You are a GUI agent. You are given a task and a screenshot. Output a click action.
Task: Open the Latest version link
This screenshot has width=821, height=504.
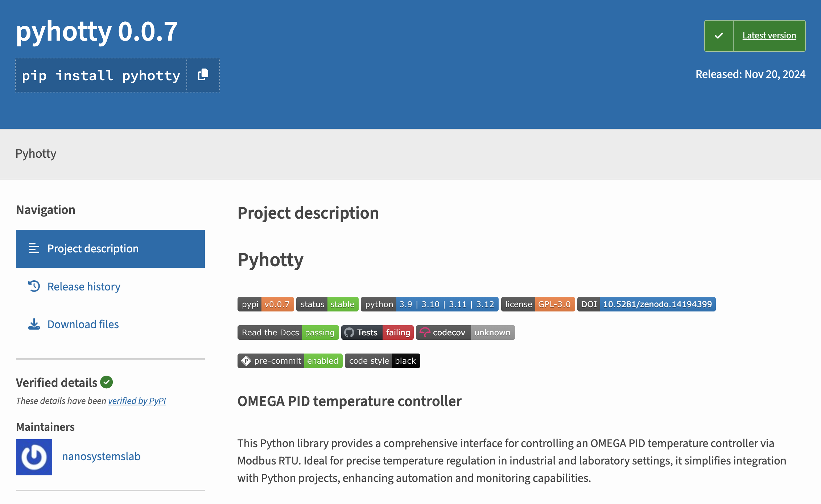point(769,36)
